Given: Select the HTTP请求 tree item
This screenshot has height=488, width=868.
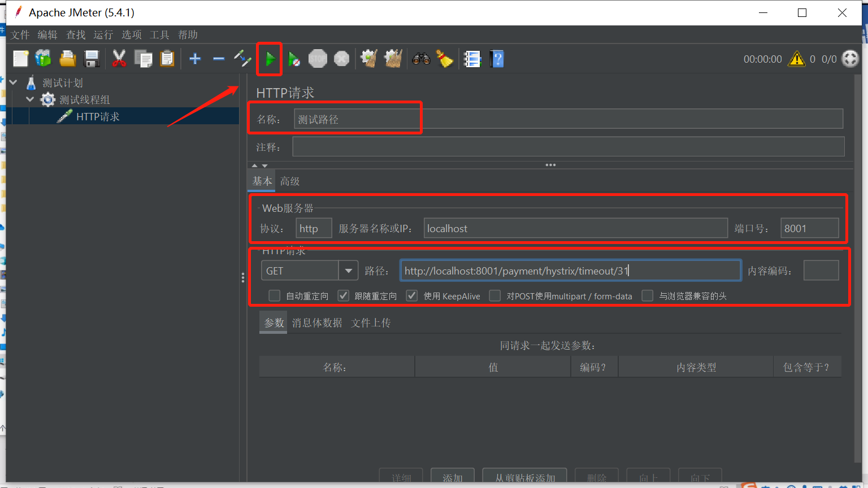Looking at the screenshot, I should (98, 116).
